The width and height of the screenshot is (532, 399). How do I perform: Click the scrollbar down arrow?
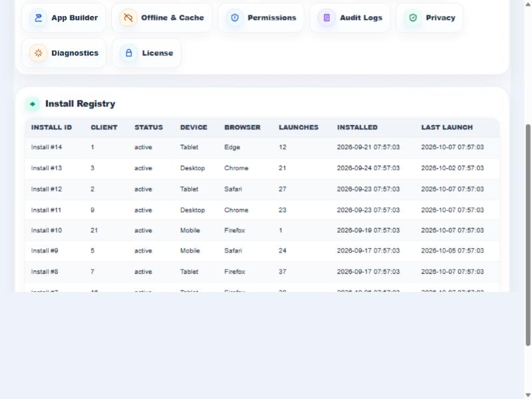528,394
